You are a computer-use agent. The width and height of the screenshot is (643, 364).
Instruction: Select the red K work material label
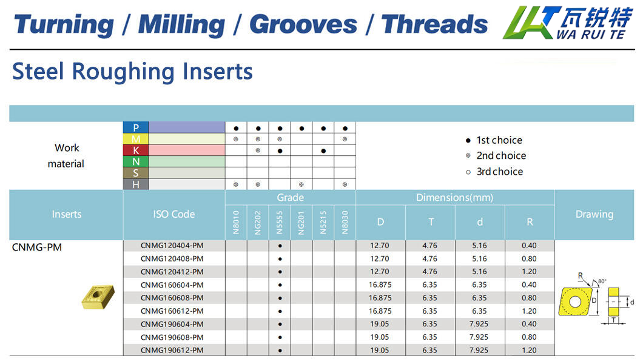pyautogui.click(x=136, y=150)
